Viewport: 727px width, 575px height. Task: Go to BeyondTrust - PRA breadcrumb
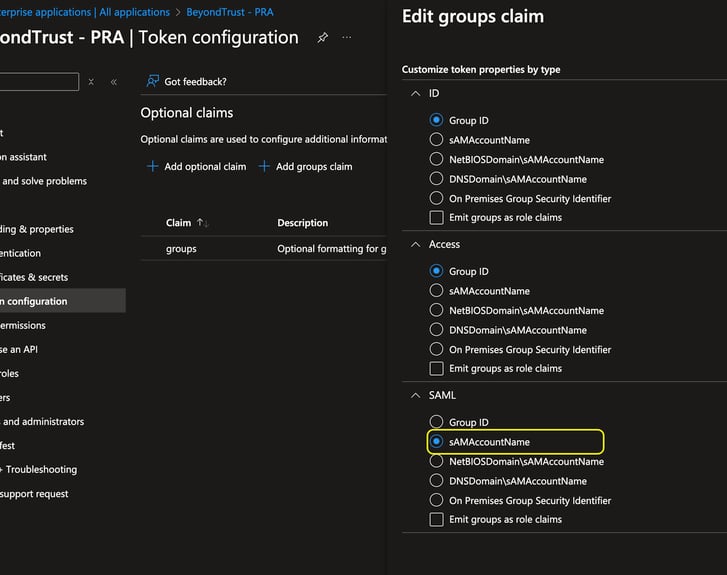pos(230,12)
